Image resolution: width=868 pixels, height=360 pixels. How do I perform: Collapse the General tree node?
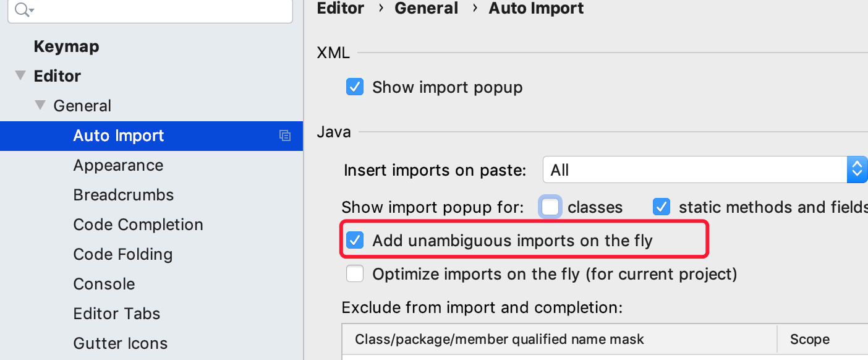40,105
